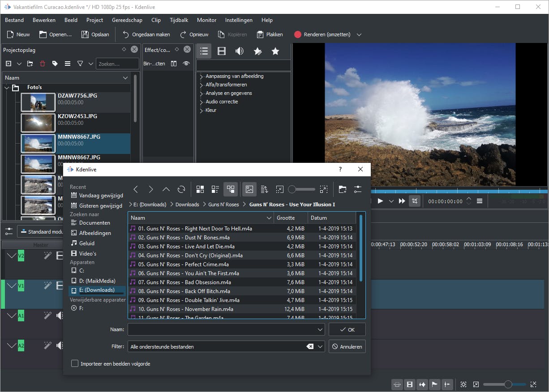The height and width of the screenshot is (392, 549).
Task: Select '10. Guns N' Roses - November Rain.m4a'
Action: point(185,309)
